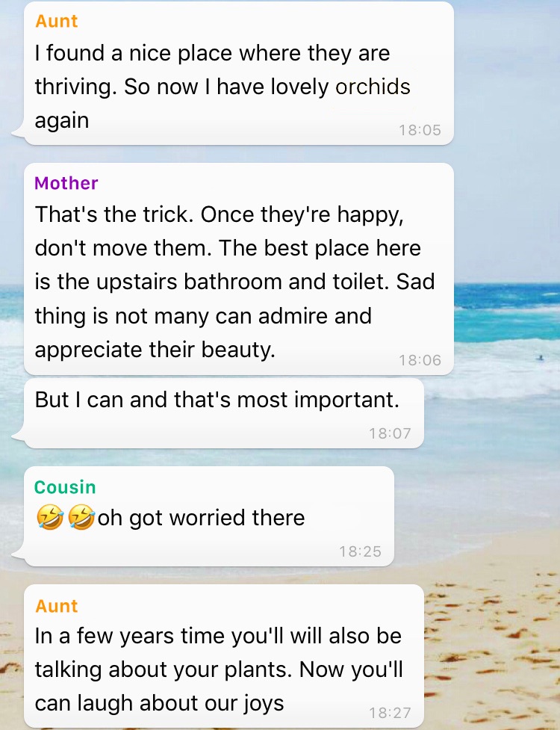The image size is (560, 730).
Task: Tap the beach wallpaper beside Cousin's bubble
Action: 474,517
